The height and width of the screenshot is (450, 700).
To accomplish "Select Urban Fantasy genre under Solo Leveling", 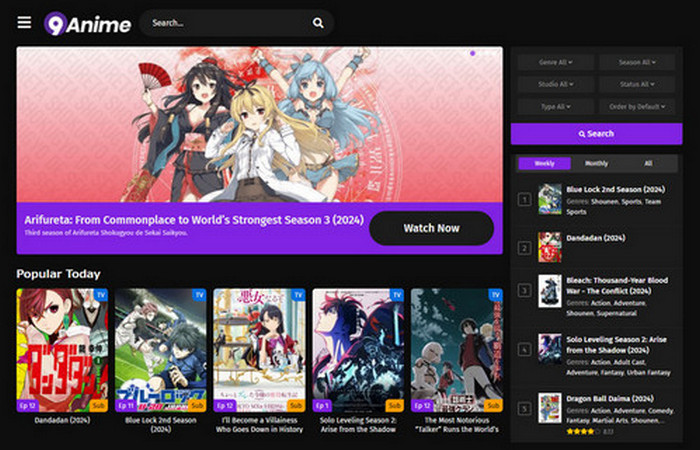I will pos(649,372).
